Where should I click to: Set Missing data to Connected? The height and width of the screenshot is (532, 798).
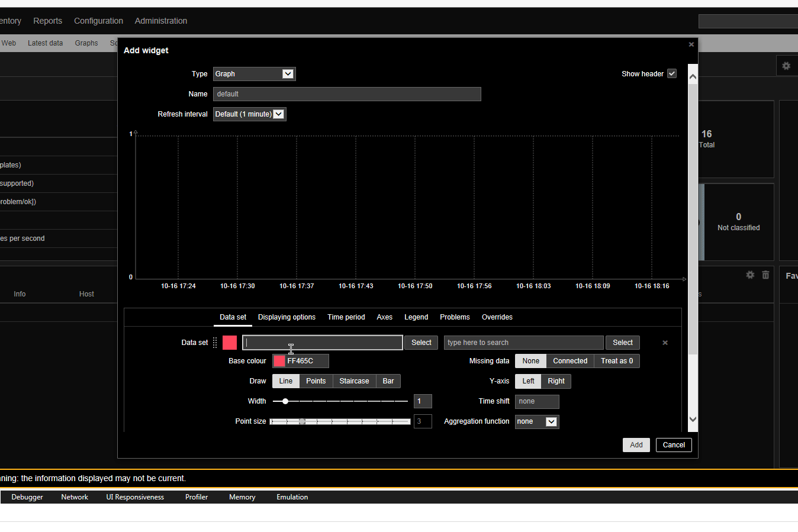569,361
